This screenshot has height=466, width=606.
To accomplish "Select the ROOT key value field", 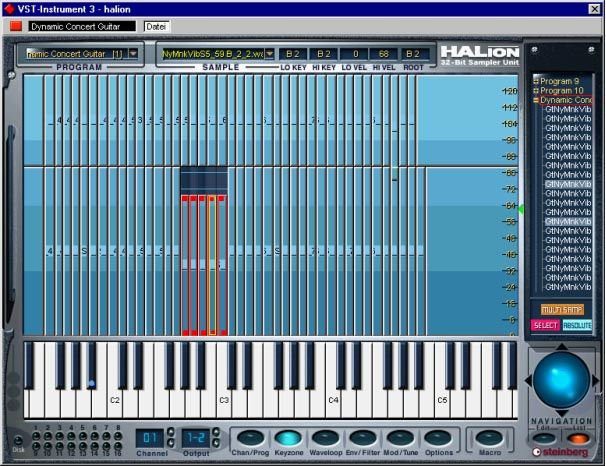I will click(x=413, y=54).
